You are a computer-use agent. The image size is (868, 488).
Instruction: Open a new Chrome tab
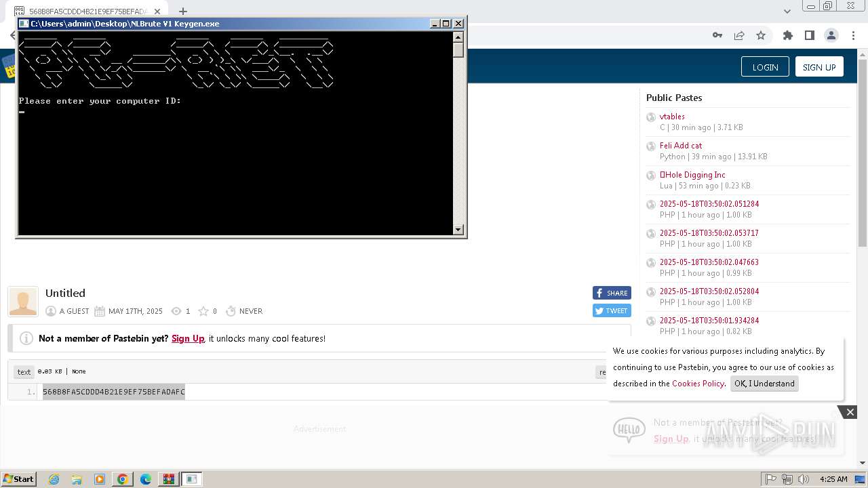183,11
